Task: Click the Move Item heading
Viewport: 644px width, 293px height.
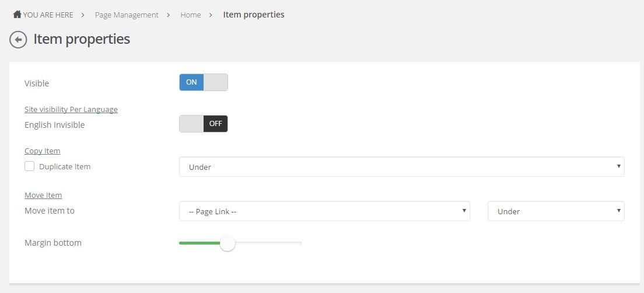Action: (43, 195)
